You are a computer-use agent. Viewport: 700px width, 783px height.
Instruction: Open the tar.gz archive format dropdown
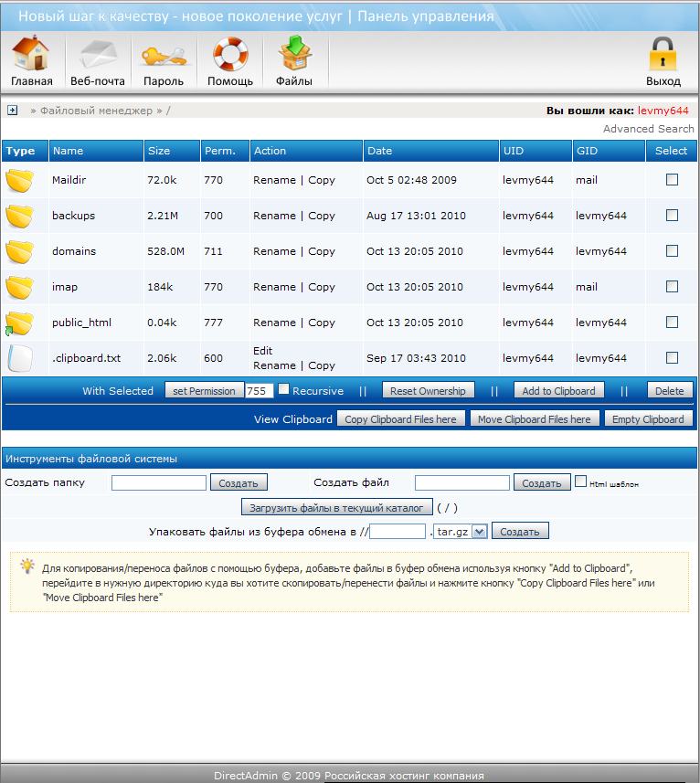[460, 532]
